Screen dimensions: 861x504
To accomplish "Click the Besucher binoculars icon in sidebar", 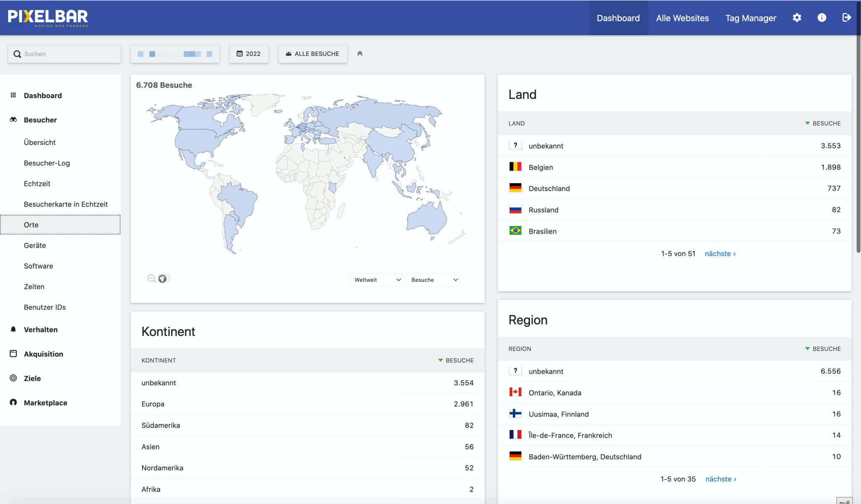I will tap(13, 120).
